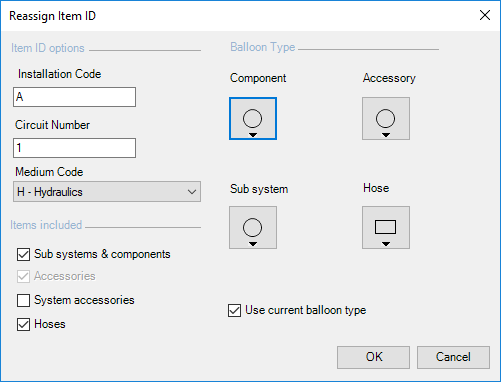Focus the Installation Code text field
This screenshot has width=501, height=382.
click(x=74, y=97)
